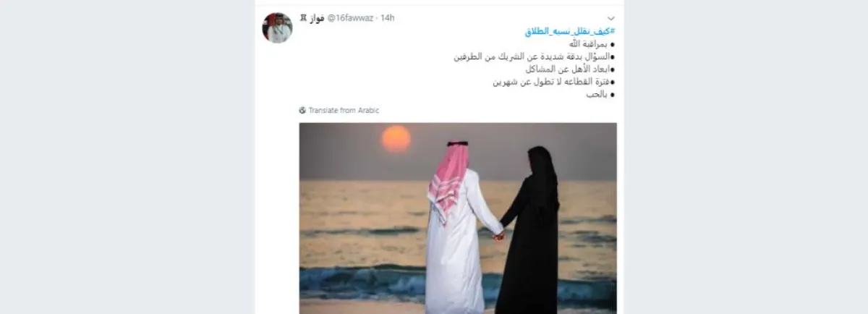This screenshot has width=868, height=314.
Task: Open the author's display name فواز
Action: pos(318,17)
